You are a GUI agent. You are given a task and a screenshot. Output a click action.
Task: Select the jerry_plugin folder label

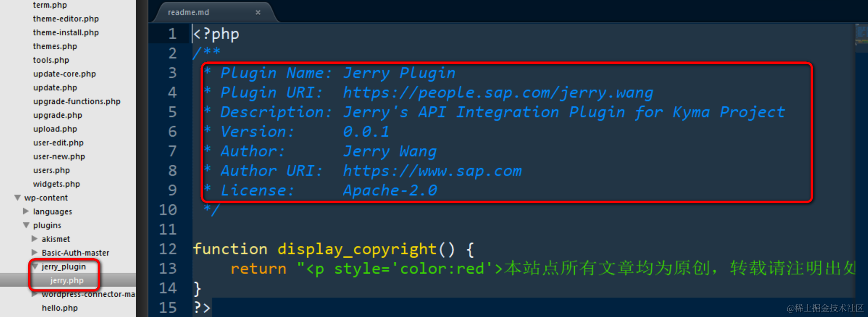(63, 266)
